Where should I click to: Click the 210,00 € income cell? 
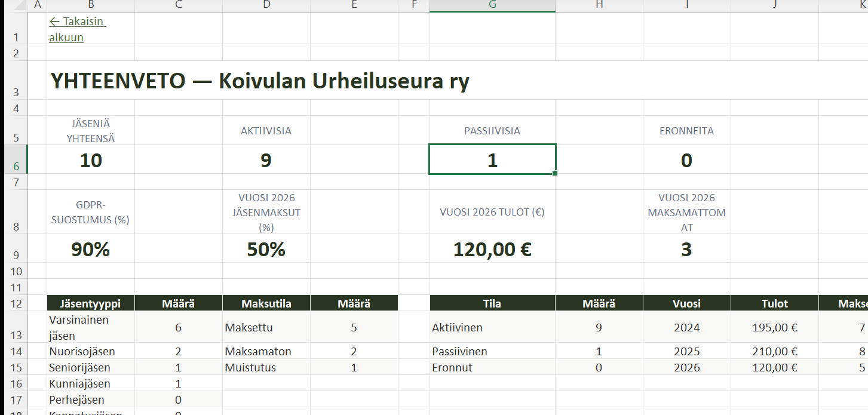pos(774,352)
